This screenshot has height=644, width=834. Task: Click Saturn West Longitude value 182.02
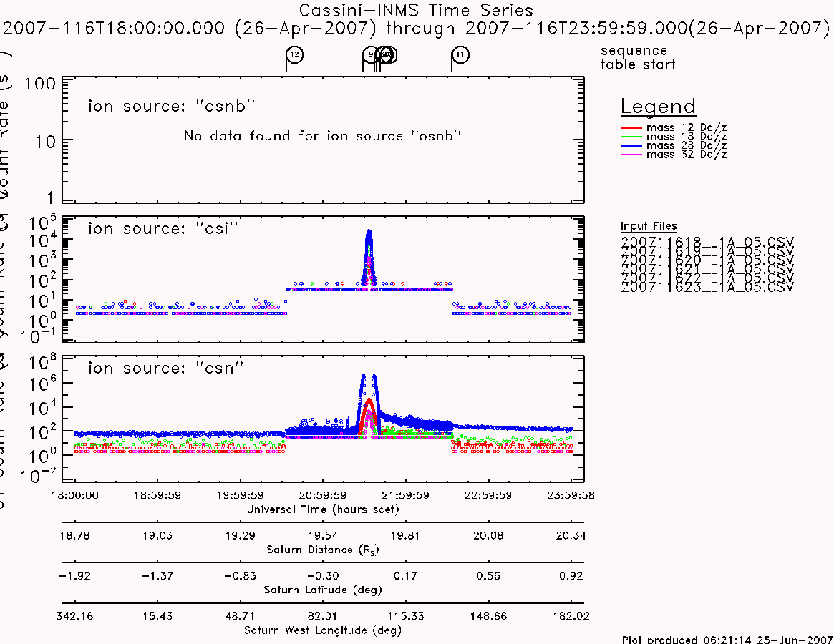click(x=571, y=616)
